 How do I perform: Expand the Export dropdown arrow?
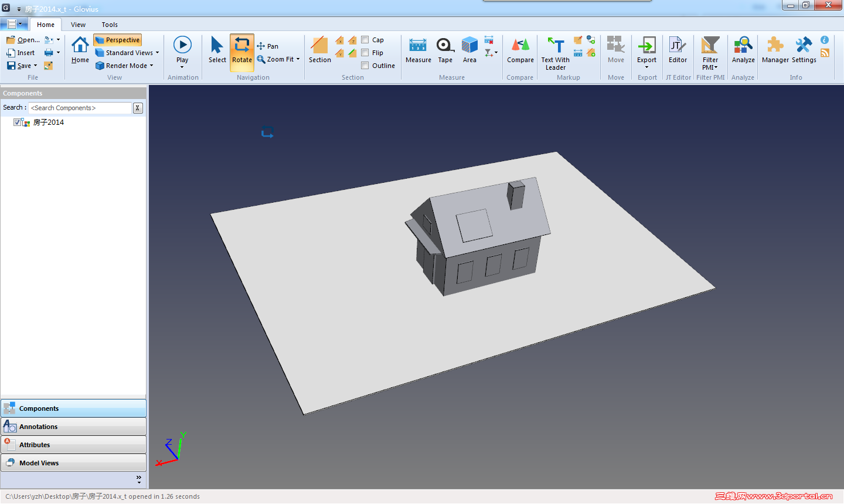point(646,67)
